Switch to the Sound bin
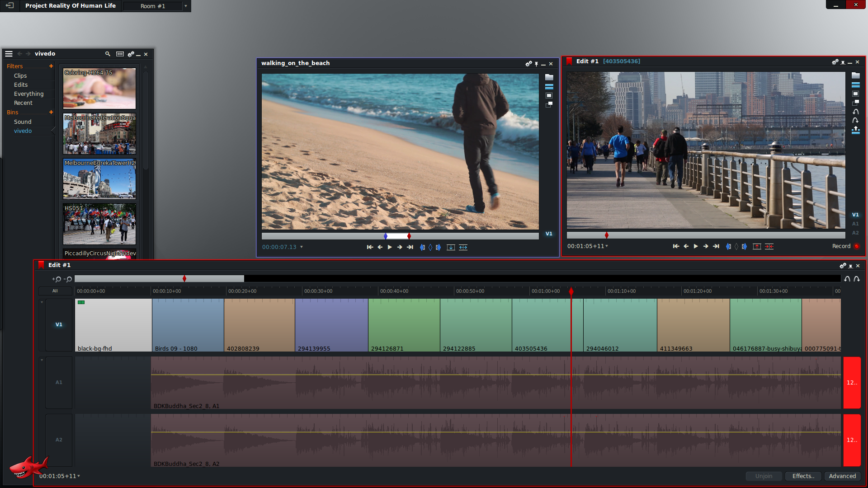868x488 pixels. (x=23, y=121)
